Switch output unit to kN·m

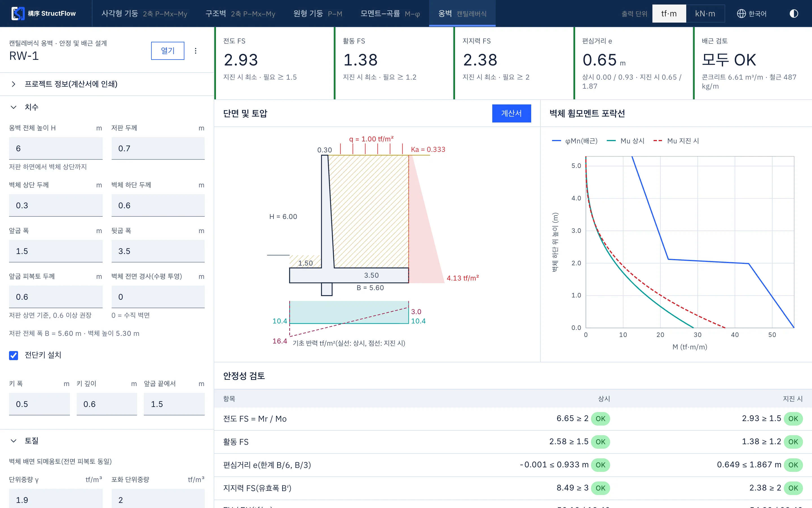[x=705, y=14]
